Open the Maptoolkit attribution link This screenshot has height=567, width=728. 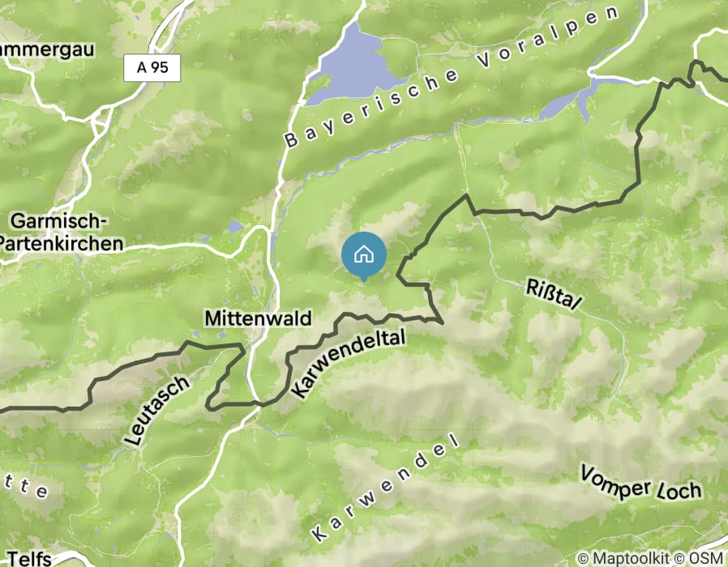[623, 557]
